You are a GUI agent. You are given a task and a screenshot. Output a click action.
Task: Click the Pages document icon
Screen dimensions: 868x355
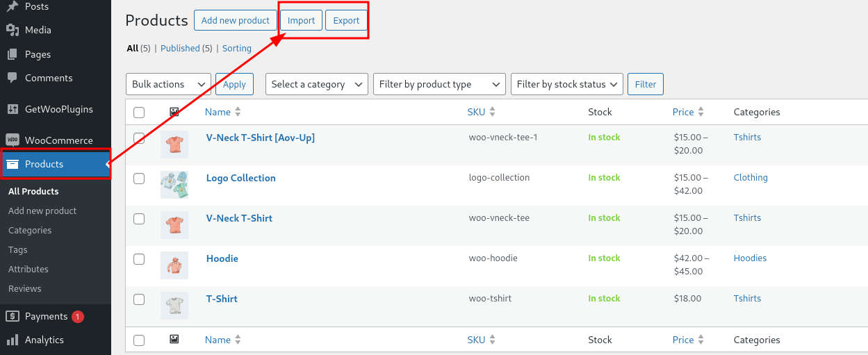coord(12,54)
